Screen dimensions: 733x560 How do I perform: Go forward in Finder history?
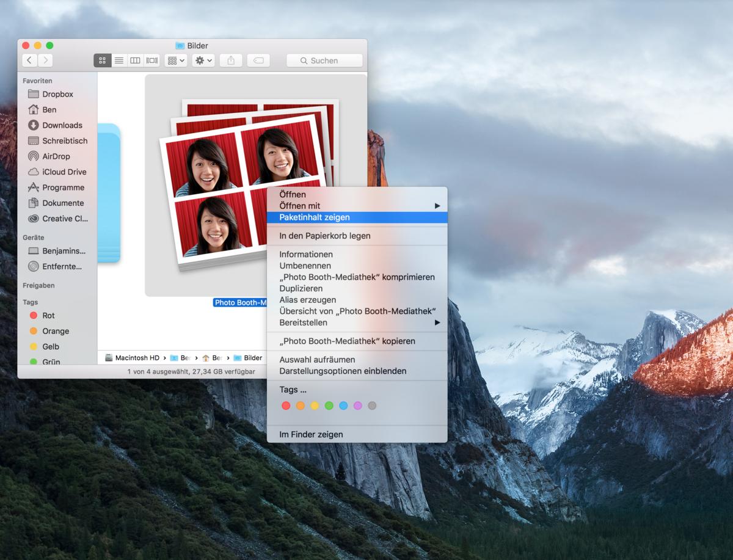click(45, 60)
